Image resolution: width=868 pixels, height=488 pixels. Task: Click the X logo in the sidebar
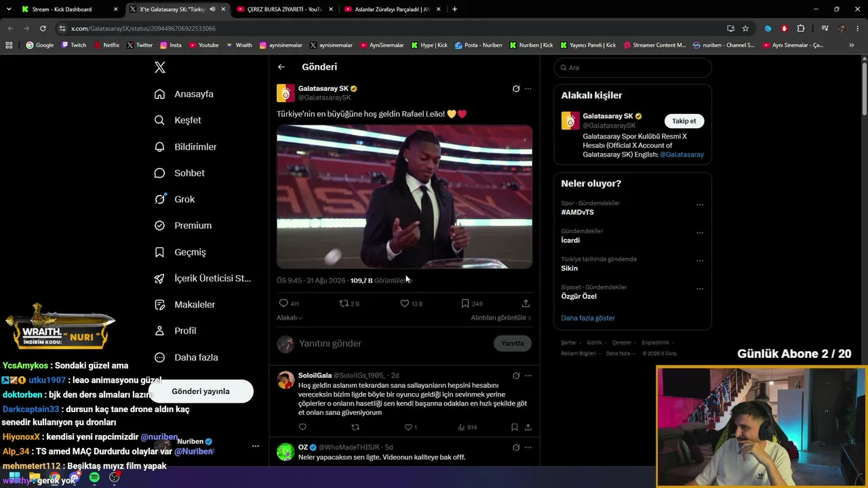click(x=160, y=67)
